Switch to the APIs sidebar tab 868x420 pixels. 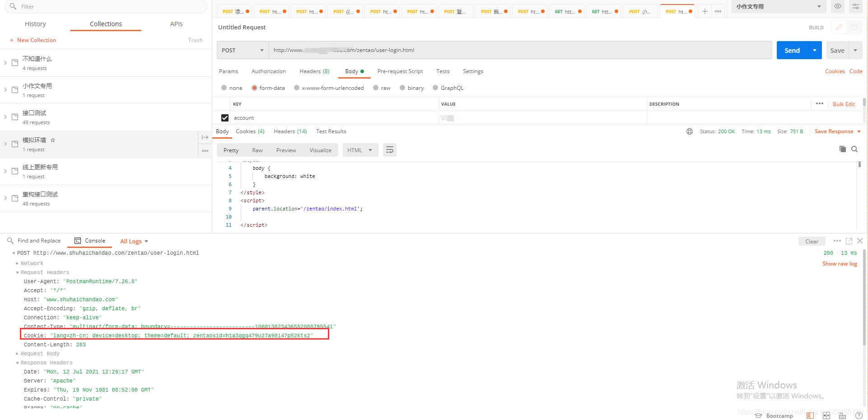pos(177,24)
